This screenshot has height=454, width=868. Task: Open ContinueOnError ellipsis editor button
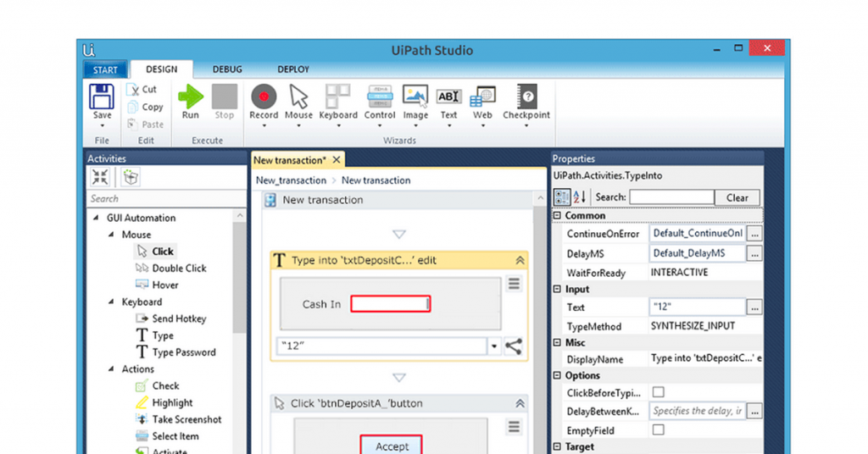click(x=754, y=234)
